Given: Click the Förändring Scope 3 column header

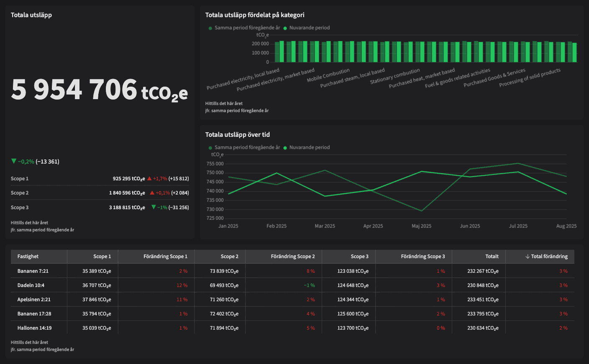Looking at the screenshot, I should [x=423, y=256].
